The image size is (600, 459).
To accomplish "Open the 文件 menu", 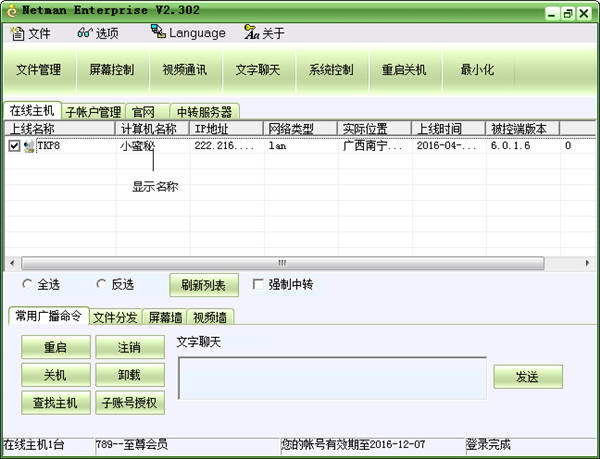I will (x=31, y=33).
